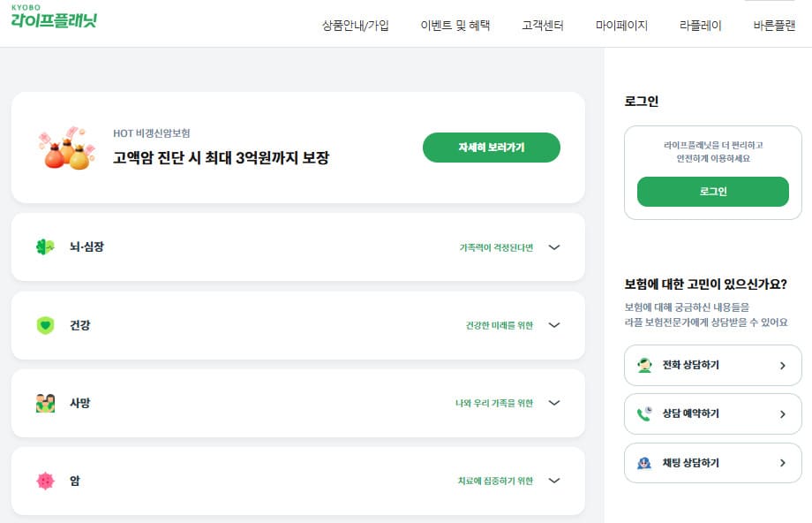Expand the 뇌·심장 insurance section
Screen dimensions: 812x523
click(x=554, y=247)
